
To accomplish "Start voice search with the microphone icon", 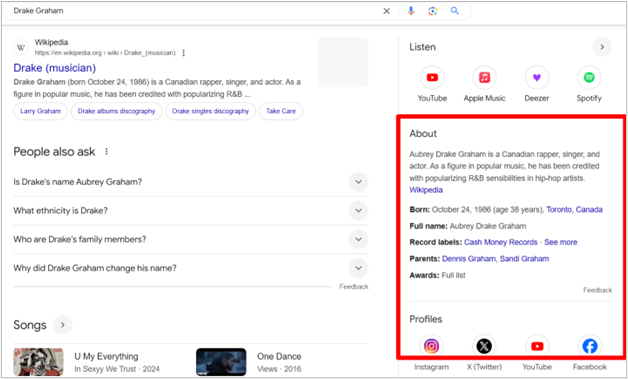I will pyautogui.click(x=411, y=11).
